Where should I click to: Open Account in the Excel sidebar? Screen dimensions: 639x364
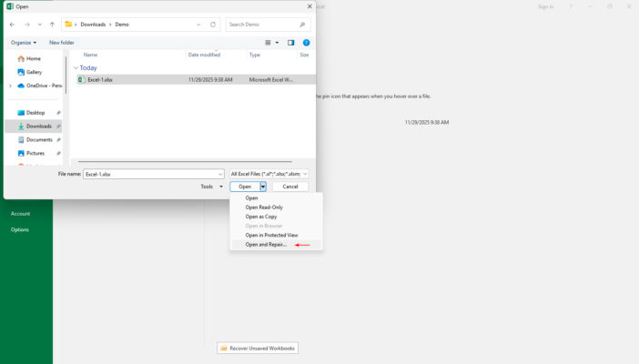(20, 214)
